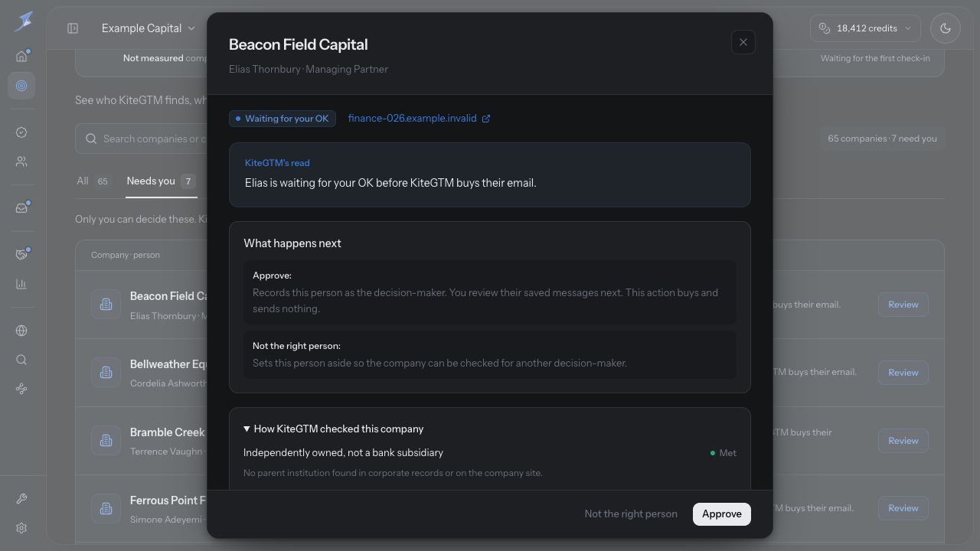Viewport: 980px width, 551px height.
Task: Switch to the All 65 tab
Action: coord(93,181)
